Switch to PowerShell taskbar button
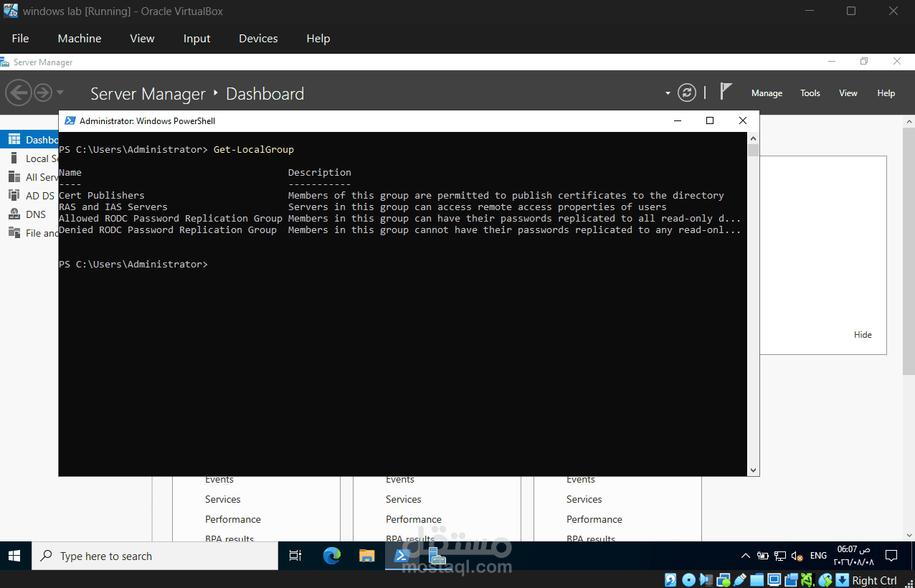 click(x=402, y=556)
